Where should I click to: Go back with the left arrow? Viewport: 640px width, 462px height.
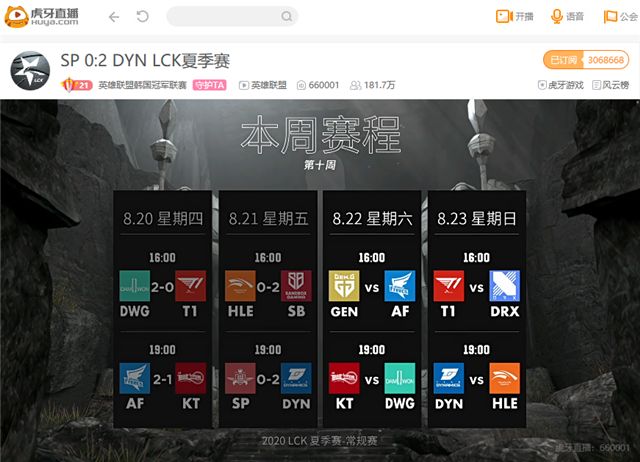114,17
